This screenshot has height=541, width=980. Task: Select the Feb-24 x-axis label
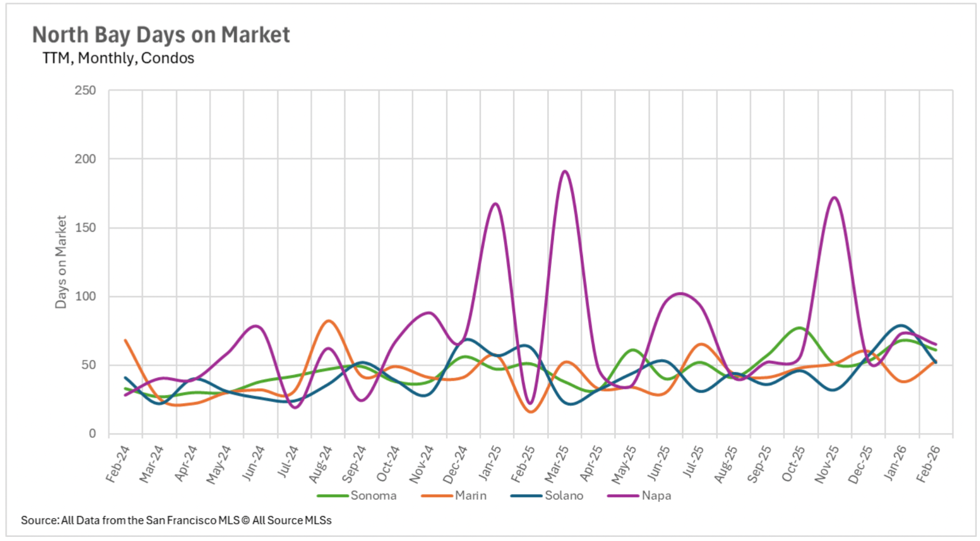[117, 464]
